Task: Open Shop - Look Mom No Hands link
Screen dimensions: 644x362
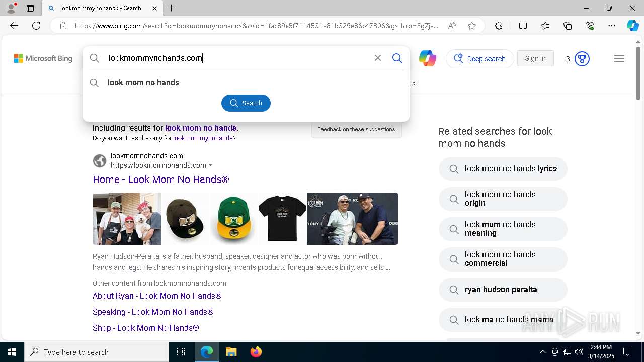Action: point(146,328)
